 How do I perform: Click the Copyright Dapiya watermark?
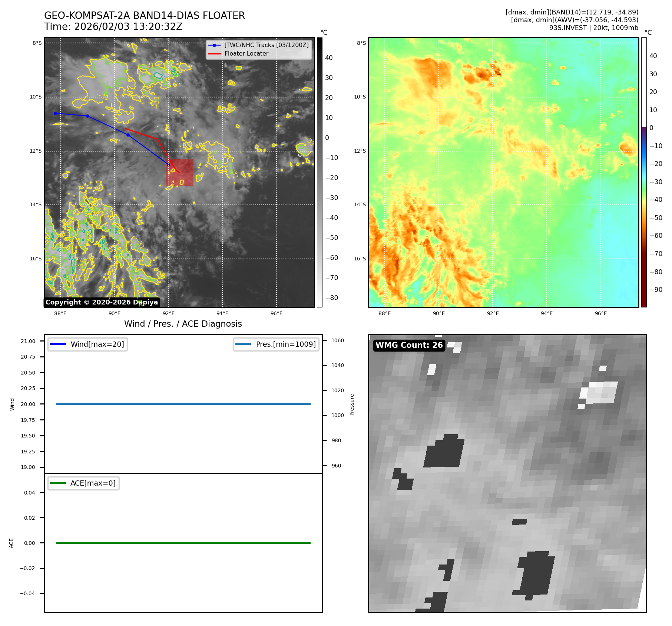pyautogui.click(x=102, y=302)
